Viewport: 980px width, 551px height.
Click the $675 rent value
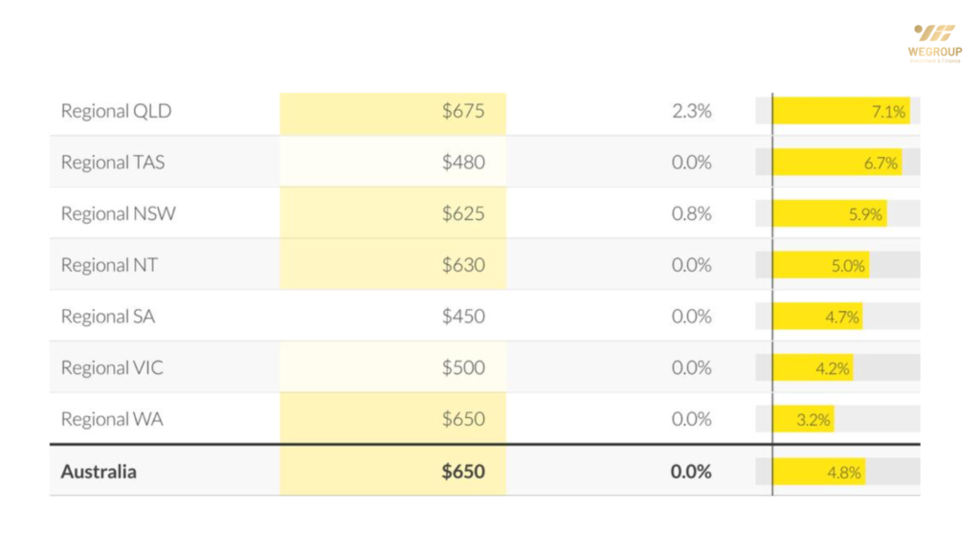(x=462, y=111)
